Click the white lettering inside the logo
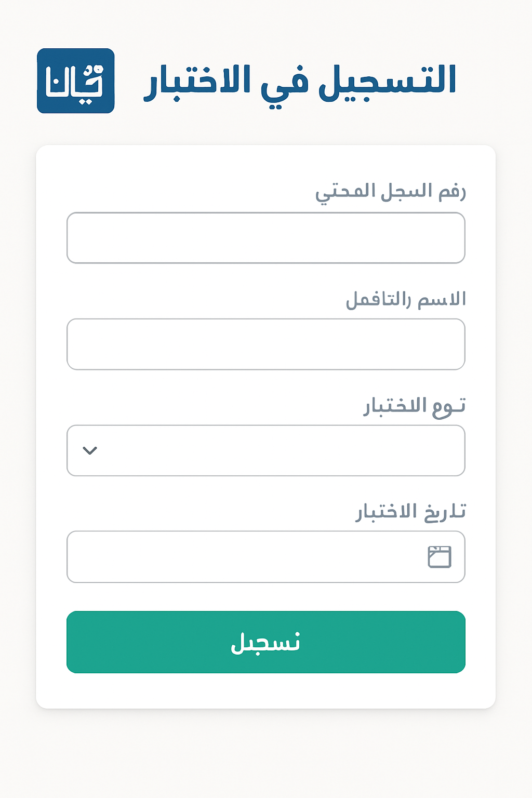Viewport: 532px width, 798px height. click(x=75, y=83)
